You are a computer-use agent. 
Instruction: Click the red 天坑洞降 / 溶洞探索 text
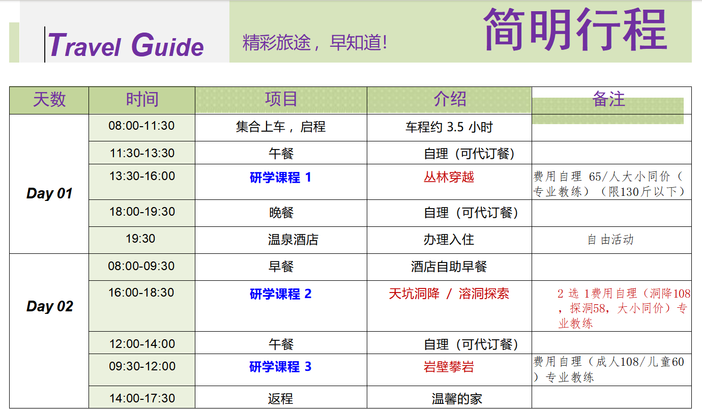pyautogui.click(x=449, y=294)
